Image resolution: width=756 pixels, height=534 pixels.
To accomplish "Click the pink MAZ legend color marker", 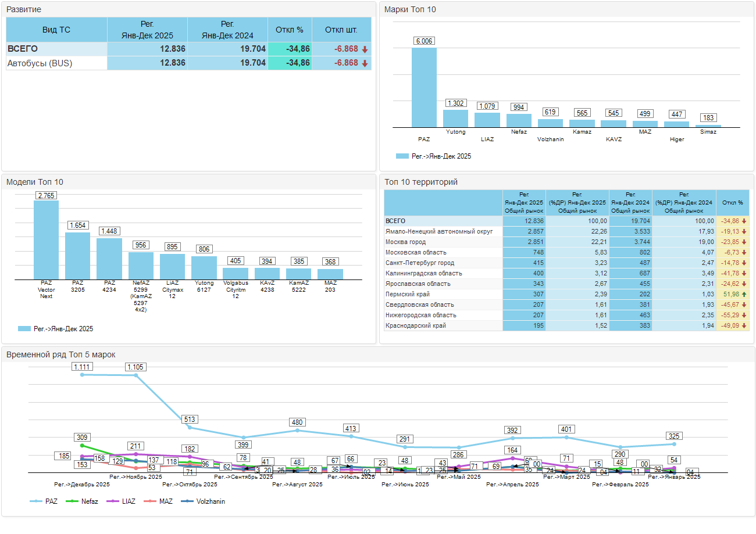I will point(150,501).
